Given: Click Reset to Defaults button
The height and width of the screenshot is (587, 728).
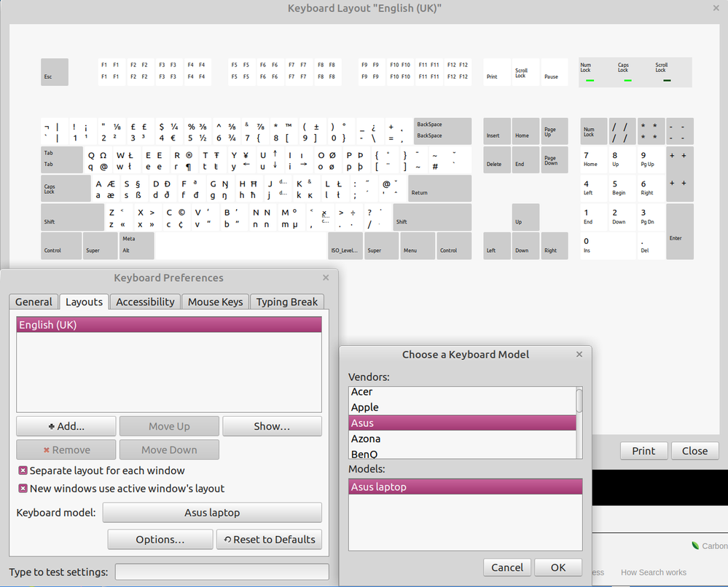Looking at the screenshot, I should pyautogui.click(x=269, y=540).
